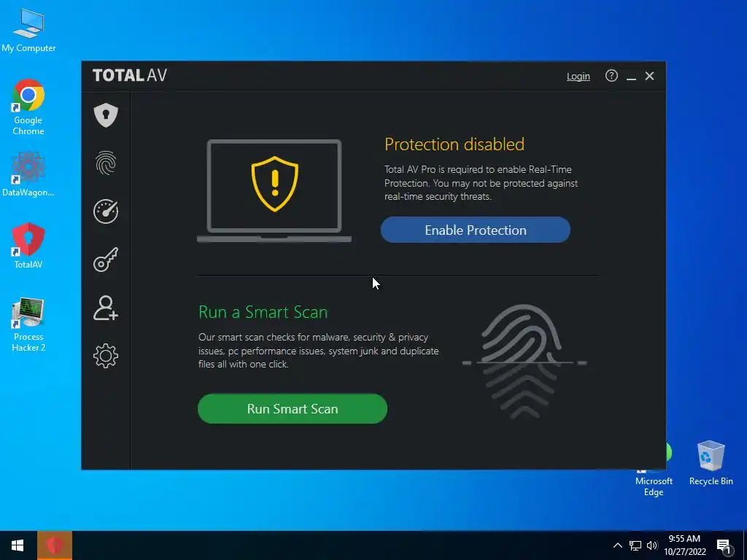
Task: Click the warning shield laptop illustration
Action: (x=274, y=191)
